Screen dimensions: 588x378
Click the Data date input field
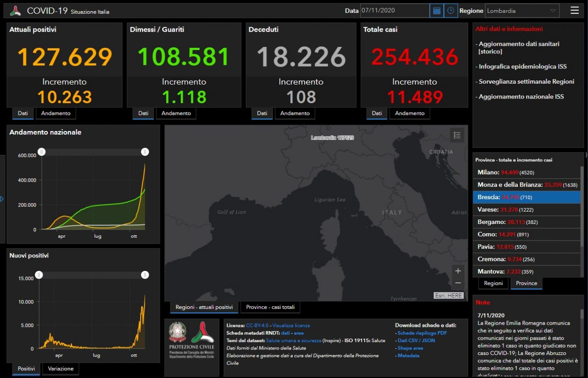coord(394,11)
